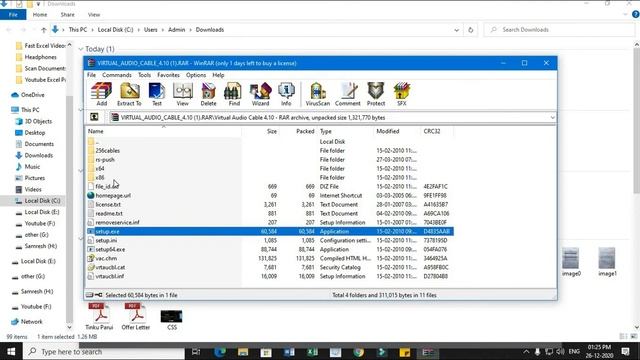Image resolution: width=640 pixels, height=360 pixels.
Task: Click ENG language indicator in tray
Action: pos(574,351)
